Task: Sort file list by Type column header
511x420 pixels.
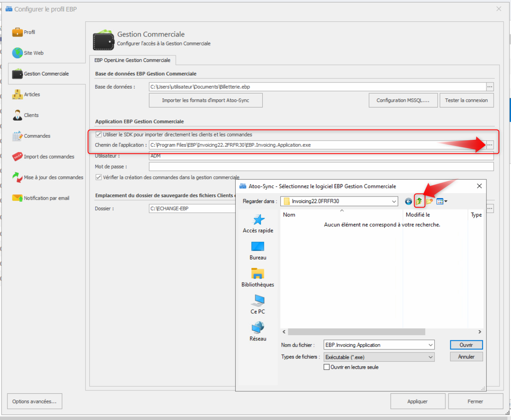Action: pyautogui.click(x=476, y=215)
